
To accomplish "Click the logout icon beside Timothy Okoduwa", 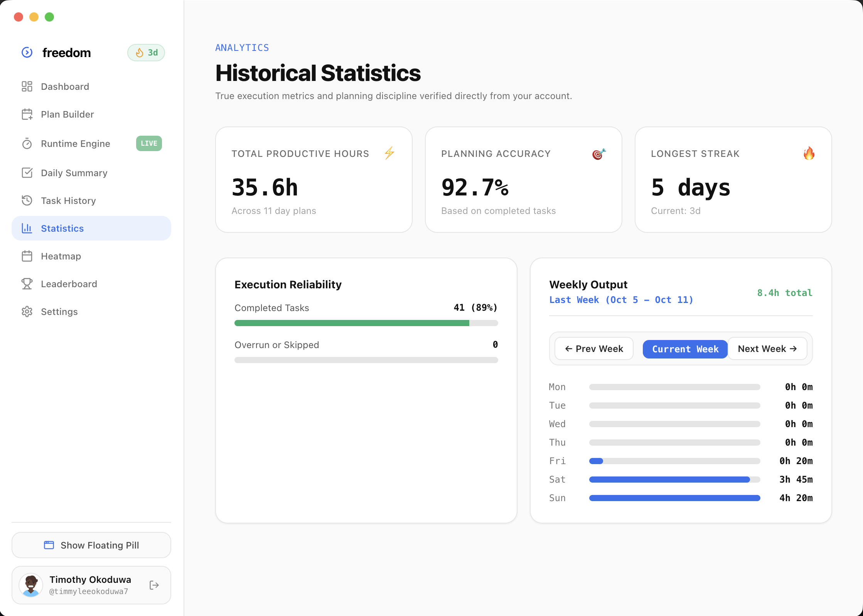I will [154, 585].
